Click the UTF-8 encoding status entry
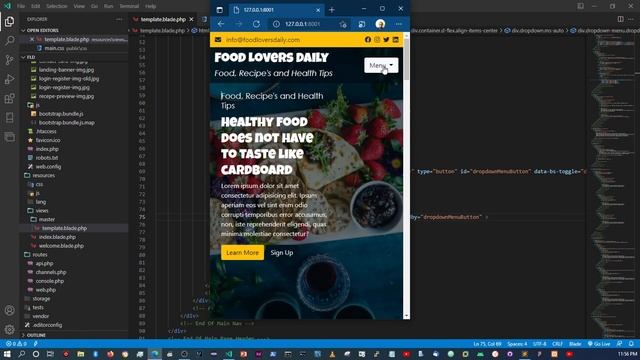Image resolution: width=640 pixels, height=360 pixels. click(539, 344)
